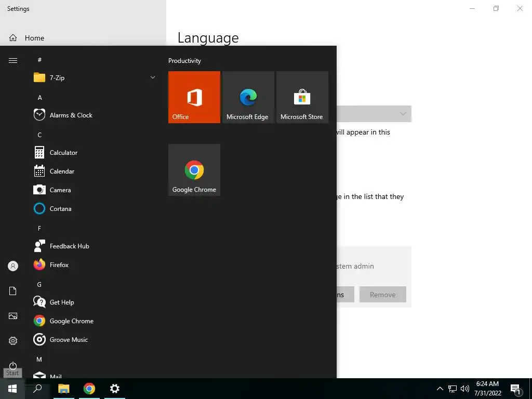The width and height of the screenshot is (532, 399).
Task: Jump to letter # section header
Action: [x=39, y=60]
